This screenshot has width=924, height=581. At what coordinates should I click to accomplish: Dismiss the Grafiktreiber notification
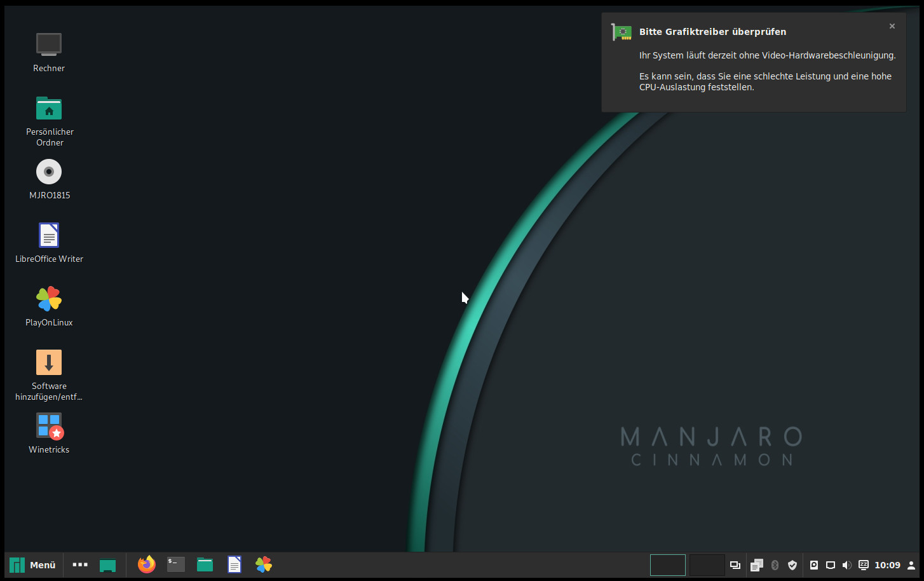click(892, 26)
